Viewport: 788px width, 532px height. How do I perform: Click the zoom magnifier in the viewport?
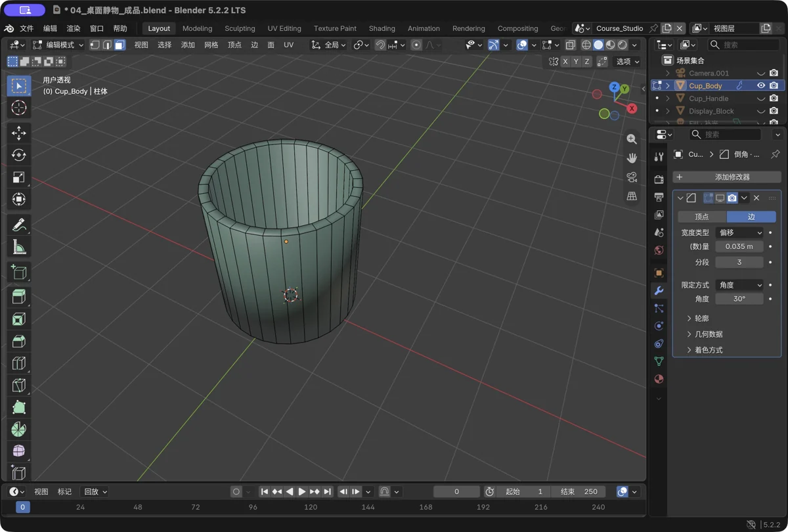[x=632, y=139]
